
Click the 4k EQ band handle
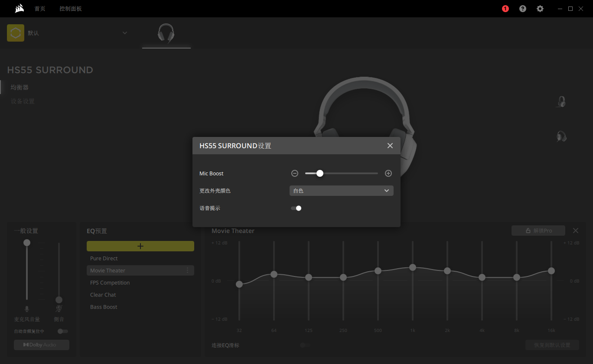coord(482,277)
